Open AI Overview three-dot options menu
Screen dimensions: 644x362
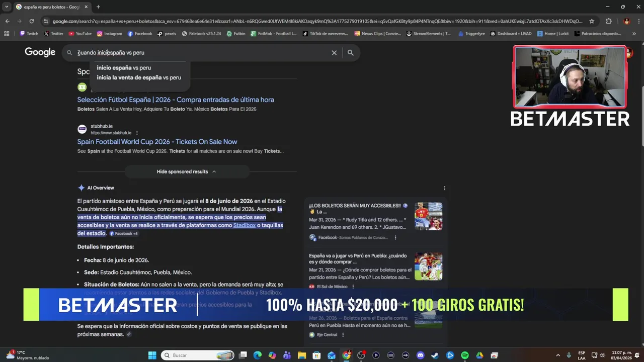444,188
